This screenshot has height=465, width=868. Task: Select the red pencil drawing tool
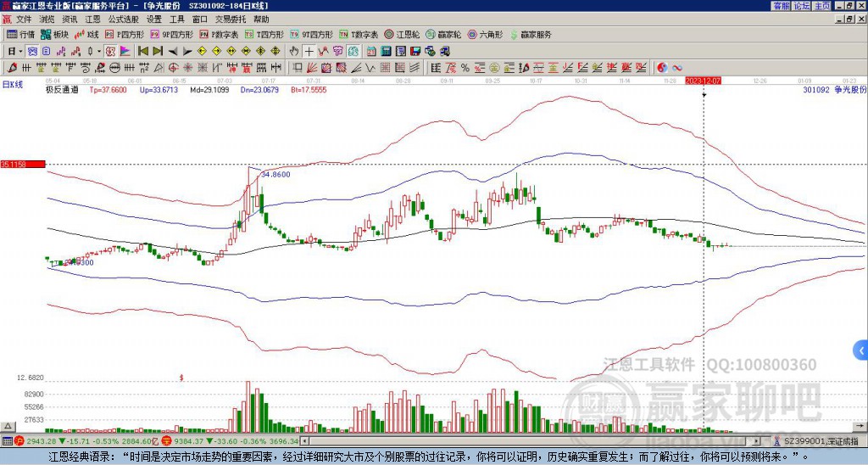click(12, 68)
